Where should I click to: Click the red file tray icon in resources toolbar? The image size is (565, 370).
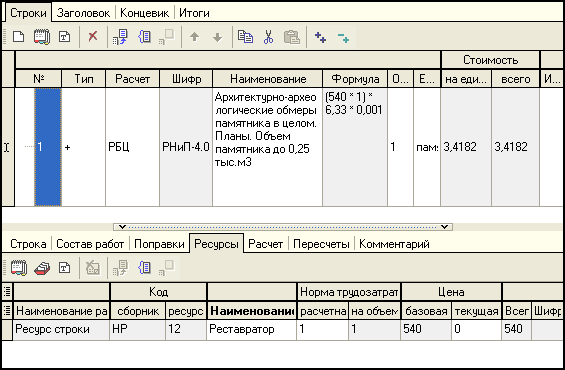click(42, 269)
